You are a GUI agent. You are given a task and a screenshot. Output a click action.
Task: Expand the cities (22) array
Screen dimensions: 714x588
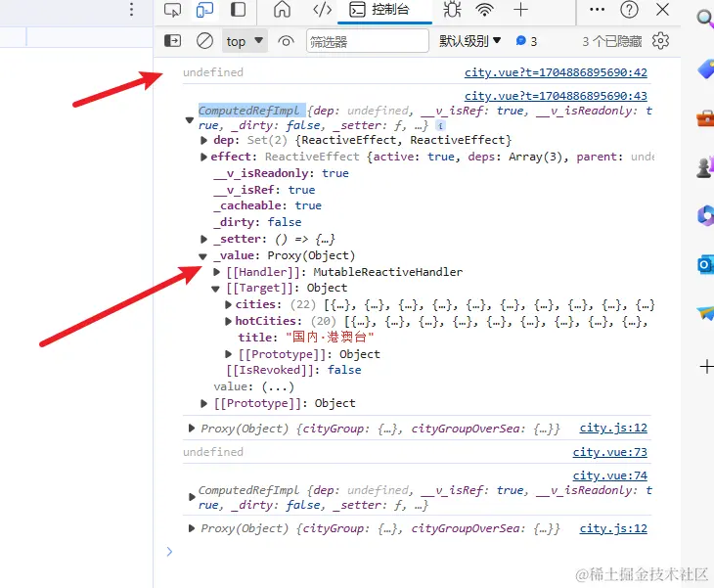[229, 304]
